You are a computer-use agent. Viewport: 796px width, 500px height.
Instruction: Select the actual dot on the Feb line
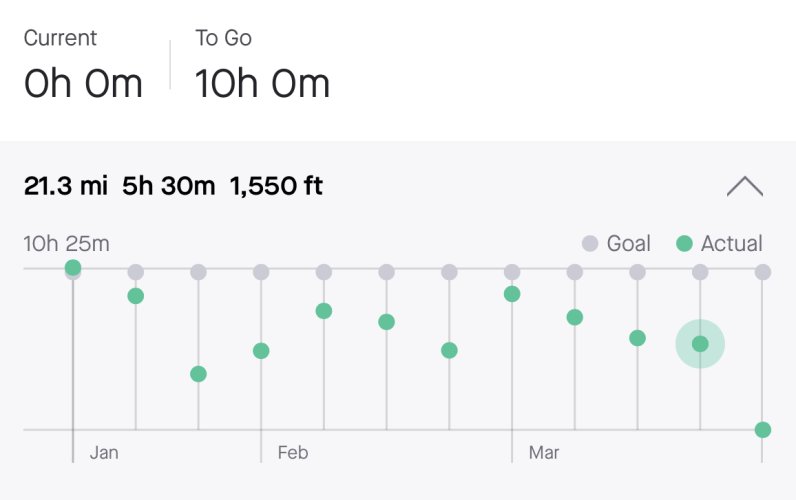click(261, 350)
